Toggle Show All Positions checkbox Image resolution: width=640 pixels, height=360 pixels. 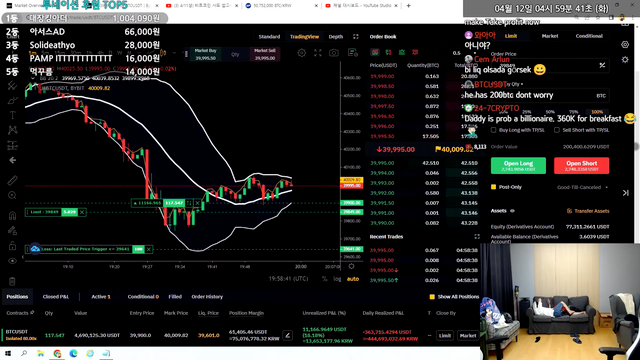pos(432,297)
